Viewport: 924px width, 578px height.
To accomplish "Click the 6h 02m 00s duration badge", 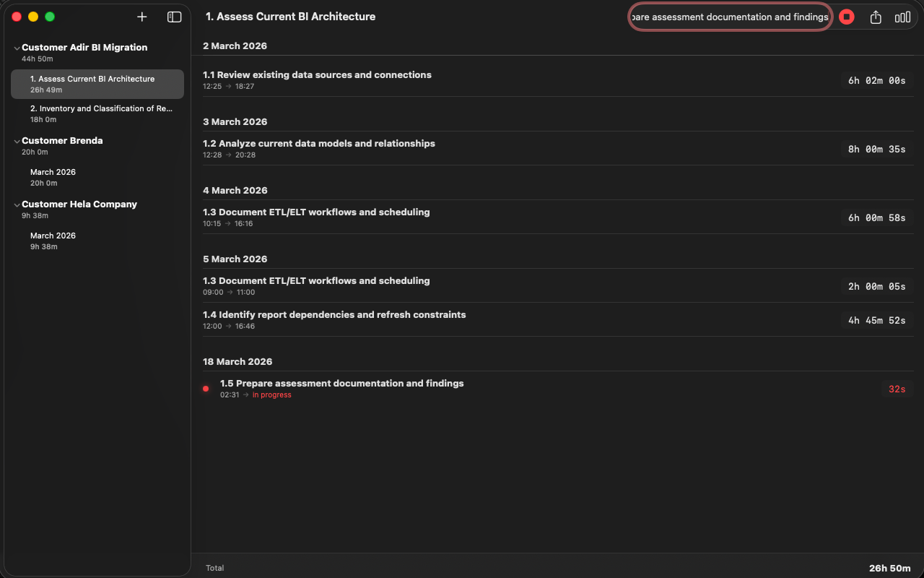I will [876, 80].
